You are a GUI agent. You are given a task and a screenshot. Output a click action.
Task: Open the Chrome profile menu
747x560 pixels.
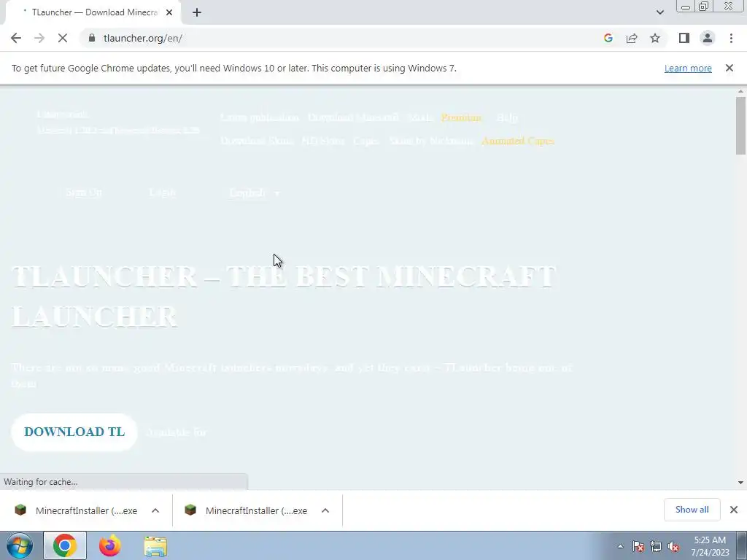[708, 38]
